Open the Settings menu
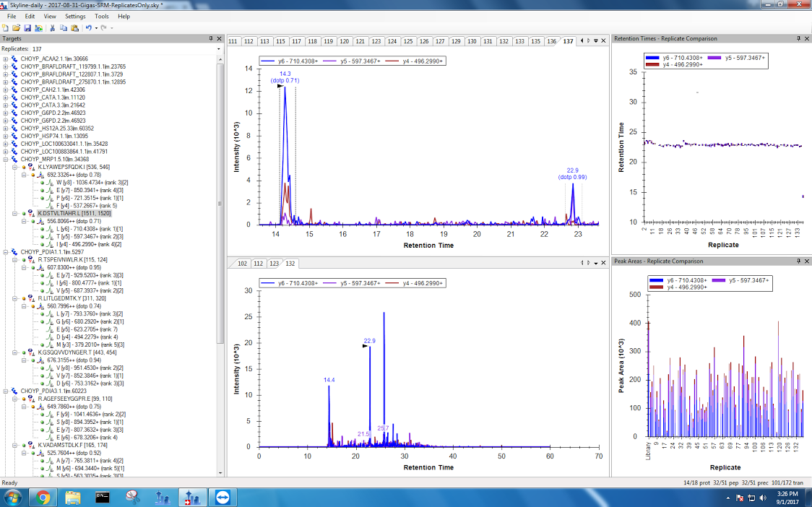 74,16
